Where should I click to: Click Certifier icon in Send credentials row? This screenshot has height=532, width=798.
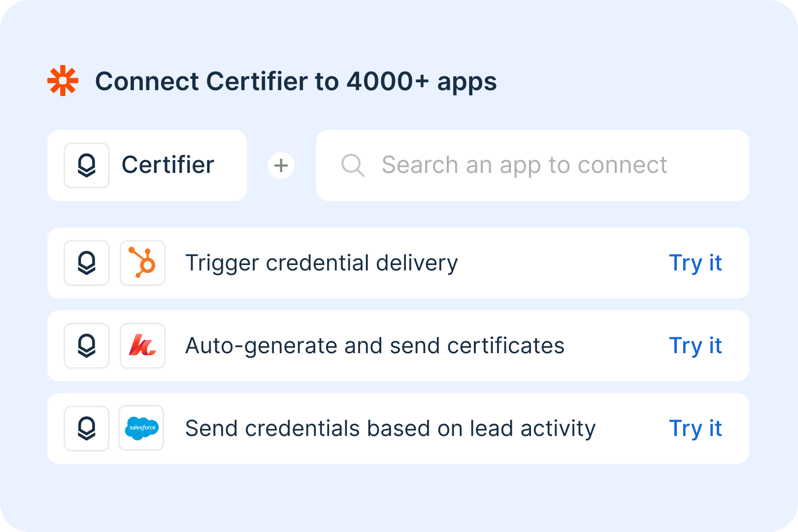click(x=87, y=429)
